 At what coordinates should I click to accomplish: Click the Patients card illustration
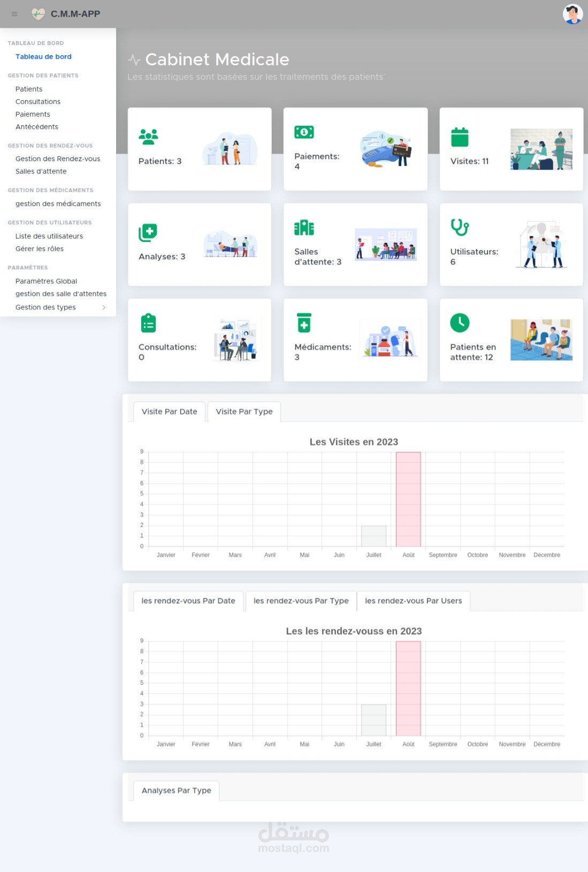tap(230, 149)
